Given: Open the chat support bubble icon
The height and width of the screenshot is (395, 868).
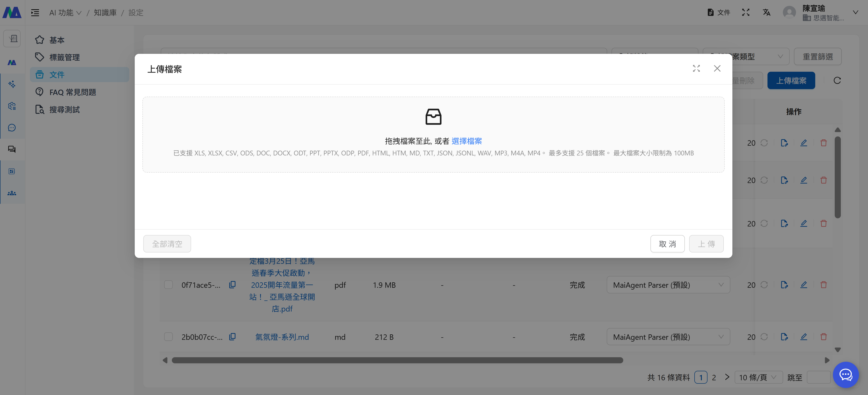Looking at the screenshot, I should click(846, 374).
